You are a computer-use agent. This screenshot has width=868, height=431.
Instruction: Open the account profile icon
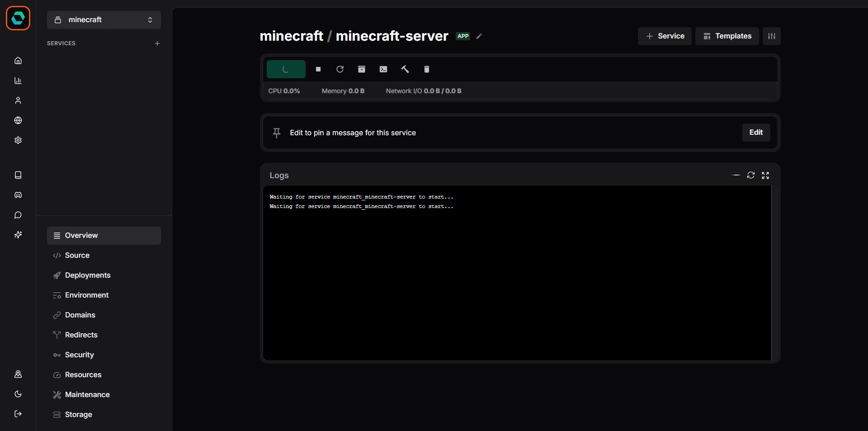pyautogui.click(x=18, y=374)
